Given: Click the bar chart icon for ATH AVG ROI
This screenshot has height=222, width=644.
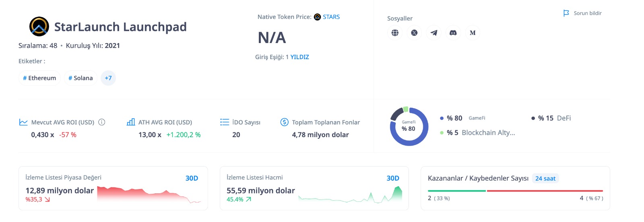Looking at the screenshot, I should 131,122.
